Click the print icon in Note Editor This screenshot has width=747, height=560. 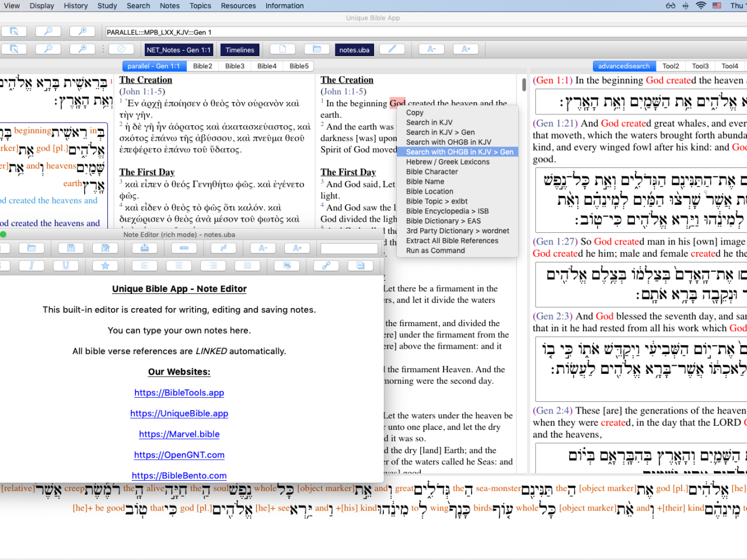[145, 248]
